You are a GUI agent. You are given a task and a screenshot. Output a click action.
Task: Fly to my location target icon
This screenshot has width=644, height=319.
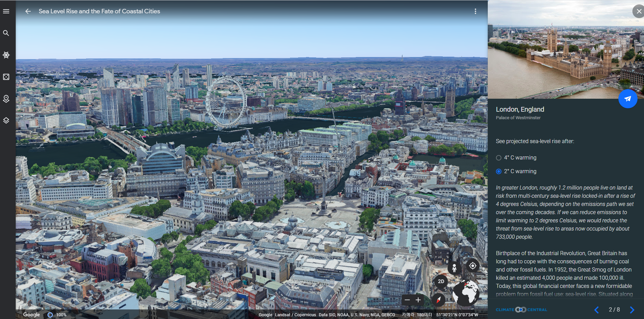(x=473, y=265)
